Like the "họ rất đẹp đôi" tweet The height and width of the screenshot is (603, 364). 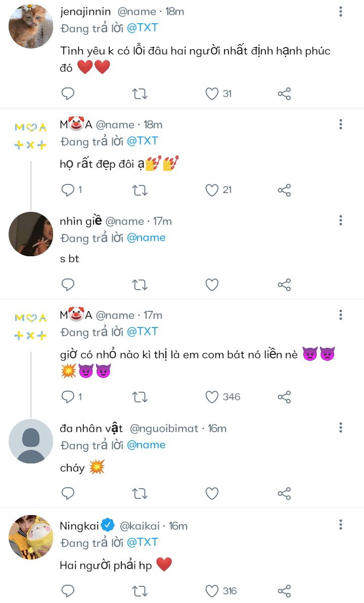pos(212,190)
